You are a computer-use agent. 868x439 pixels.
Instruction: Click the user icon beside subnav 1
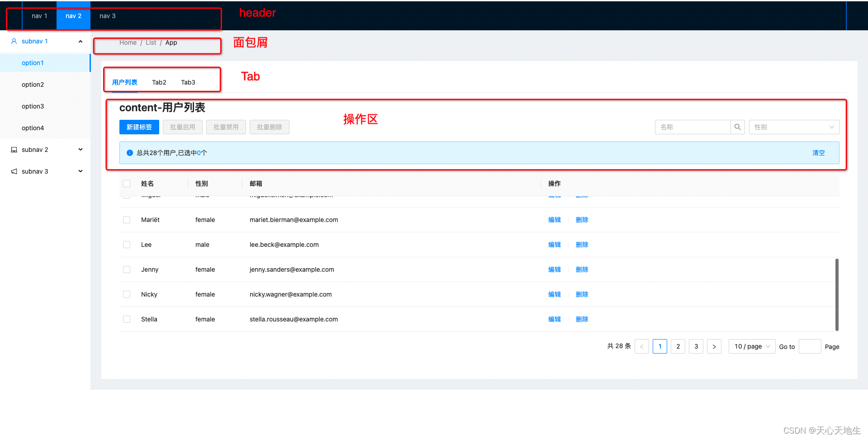[14, 41]
